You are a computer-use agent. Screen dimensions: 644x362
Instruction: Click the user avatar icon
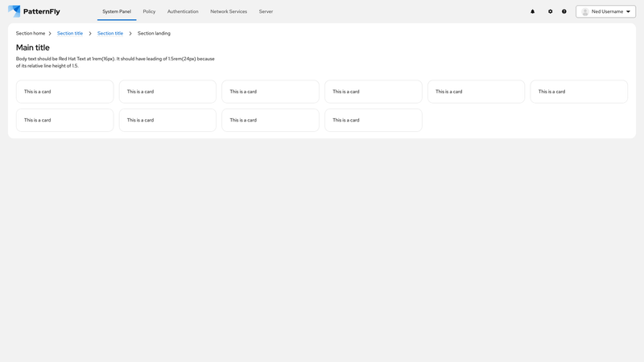[585, 11]
